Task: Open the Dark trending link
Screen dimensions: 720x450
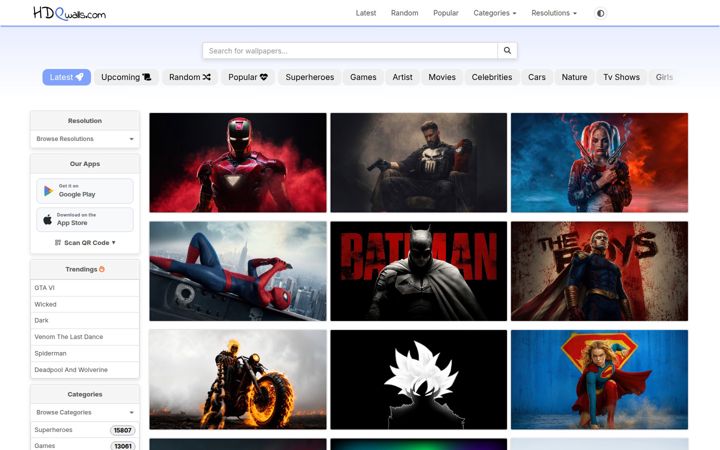Action: [85, 321]
